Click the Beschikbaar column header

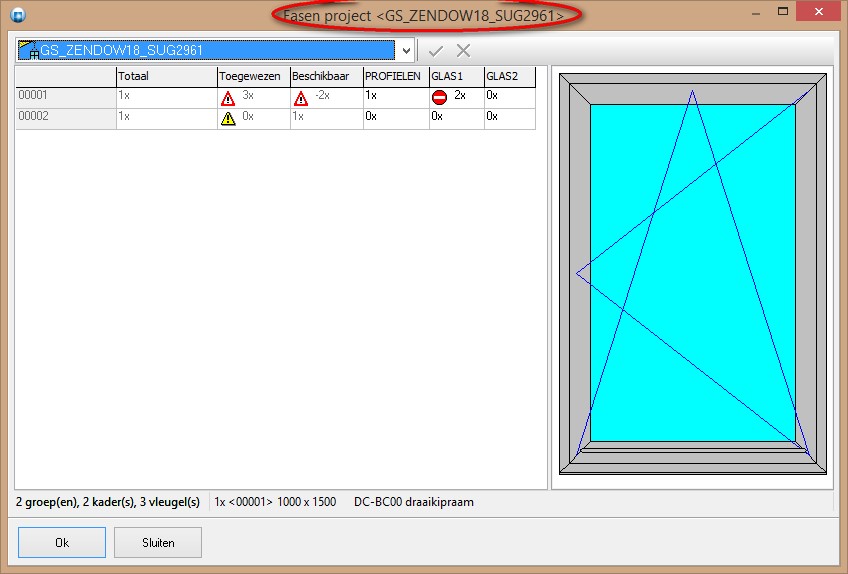[x=327, y=76]
